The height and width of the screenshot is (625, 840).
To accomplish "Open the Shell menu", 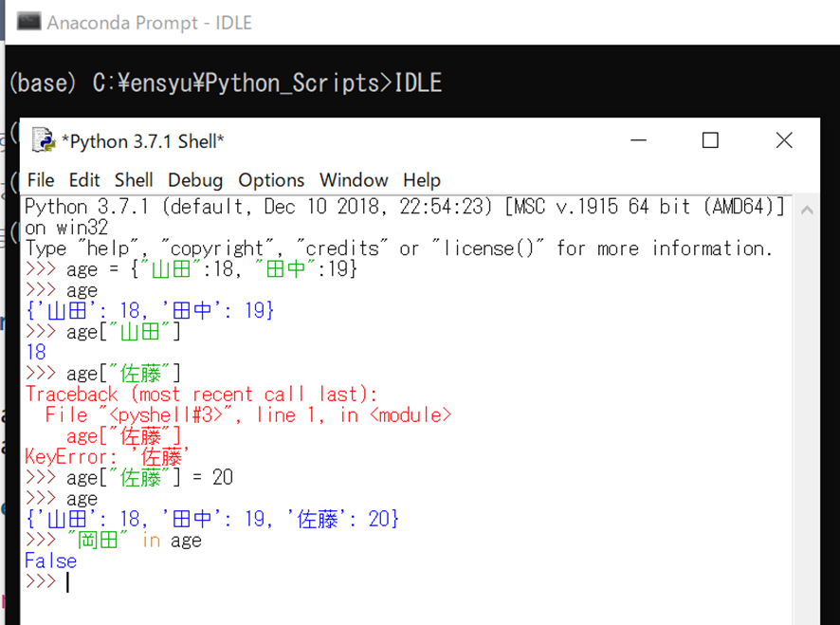I will point(133,180).
